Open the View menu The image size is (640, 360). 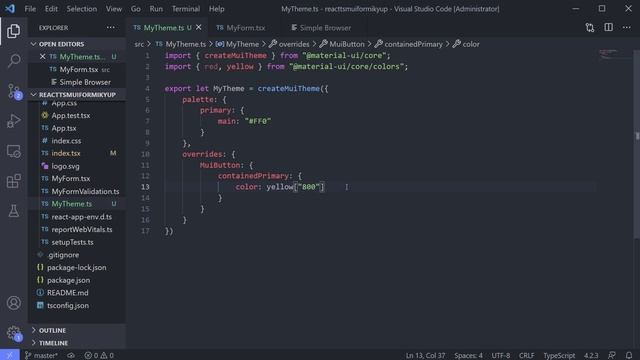[114, 9]
